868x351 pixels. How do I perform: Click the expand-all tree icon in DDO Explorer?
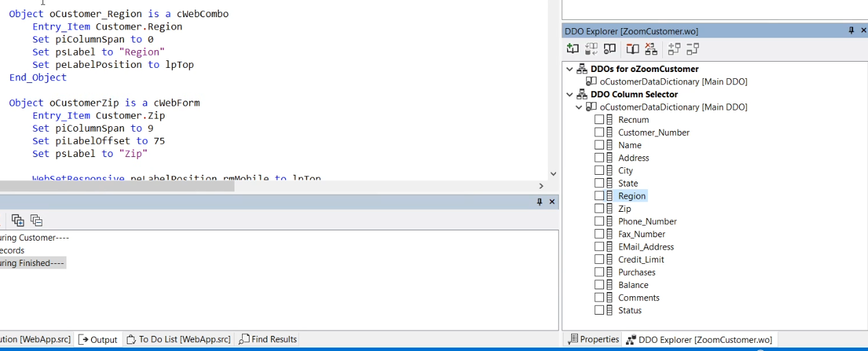point(674,49)
